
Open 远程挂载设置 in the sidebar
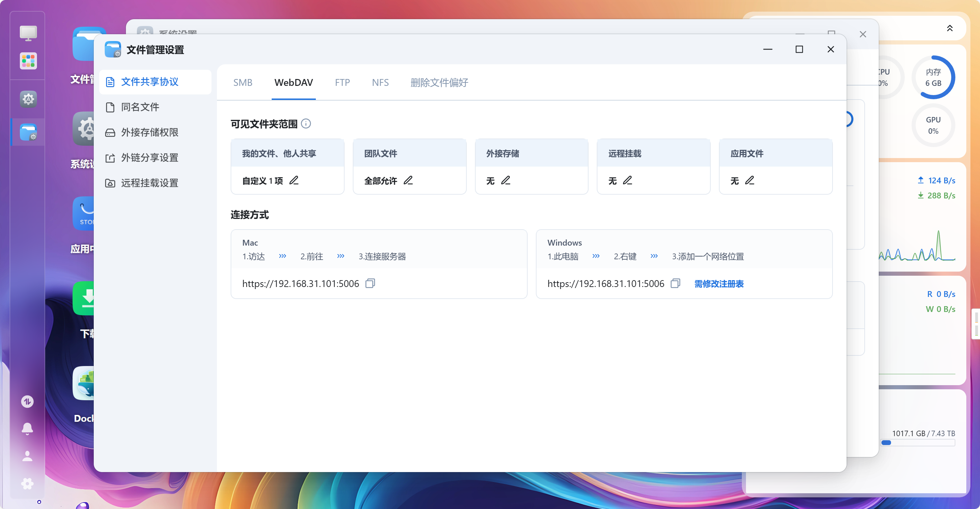(x=150, y=183)
